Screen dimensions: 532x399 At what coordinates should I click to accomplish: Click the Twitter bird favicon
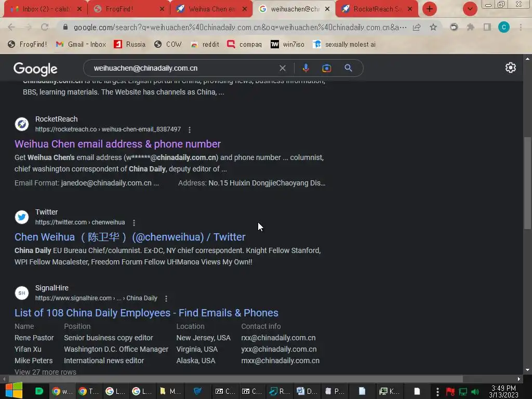pos(22,217)
